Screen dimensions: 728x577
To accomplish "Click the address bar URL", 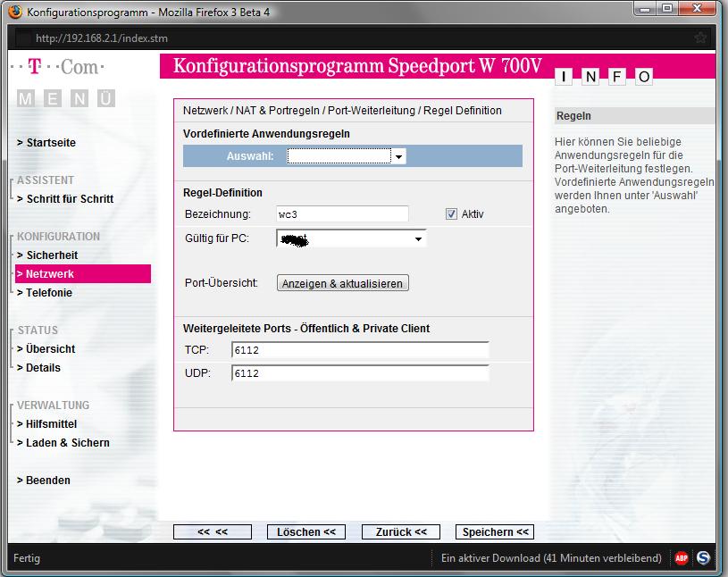I will point(102,38).
